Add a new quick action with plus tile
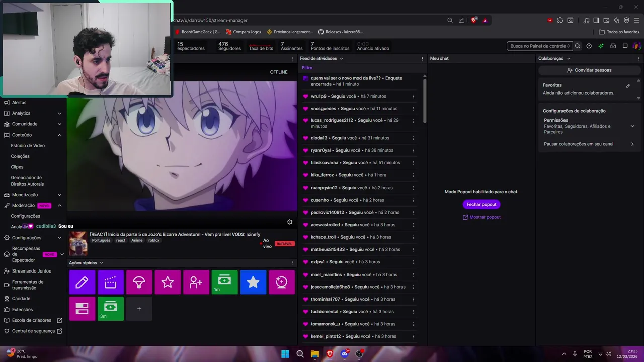Image resolution: width=644 pixels, height=362 pixels. click(139, 309)
